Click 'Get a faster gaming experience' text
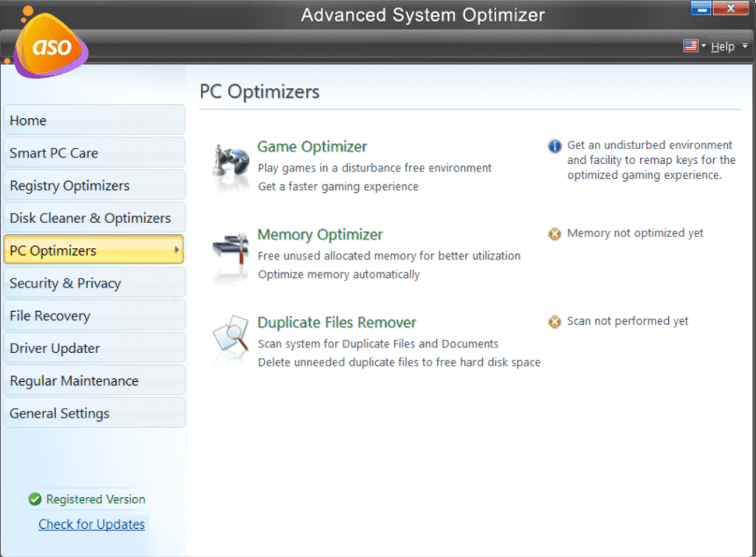 pos(338,187)
